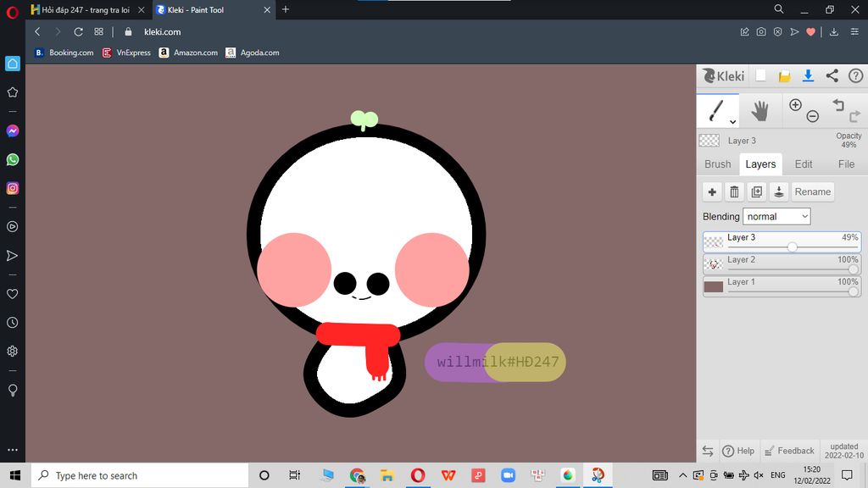The width and height of the screenshot is (868, 488).
Task: Select the Hand pan tool
Action: (x=760, y=111)
